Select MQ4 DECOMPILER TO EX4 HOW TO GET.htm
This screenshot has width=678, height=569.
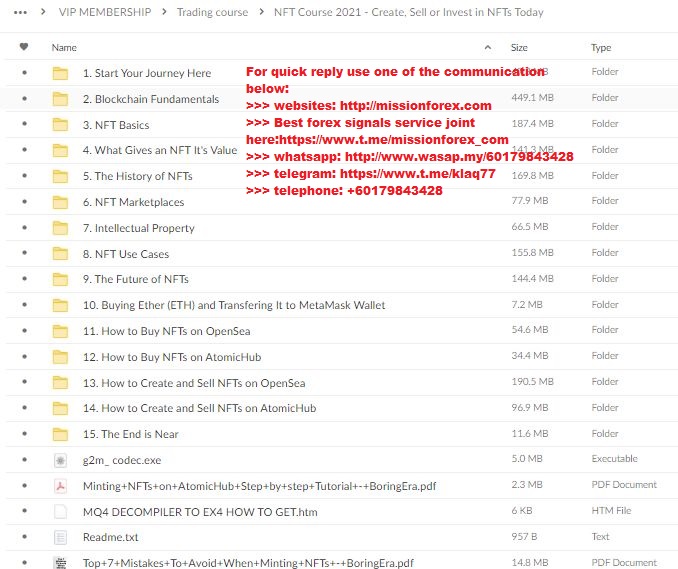click(200, 512)
